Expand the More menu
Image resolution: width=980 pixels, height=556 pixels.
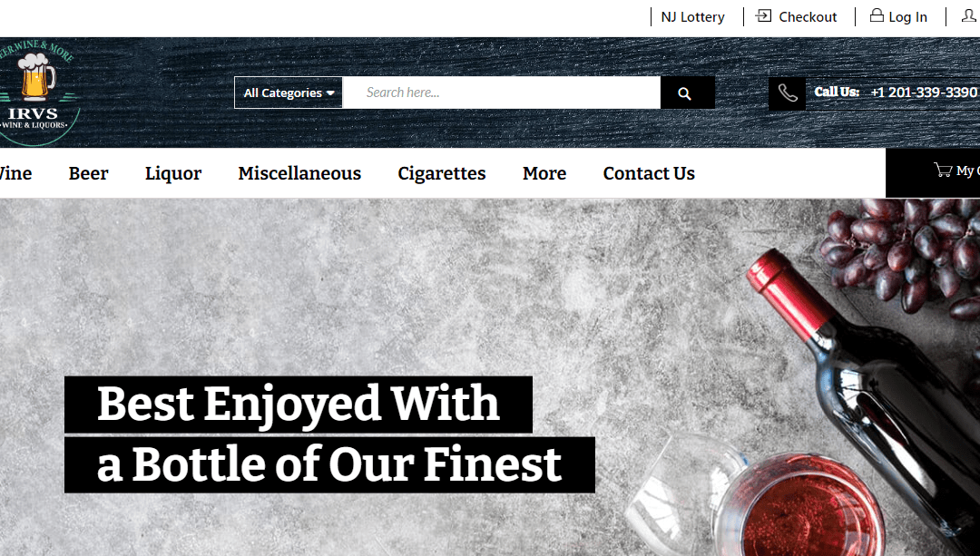[544, 173]
